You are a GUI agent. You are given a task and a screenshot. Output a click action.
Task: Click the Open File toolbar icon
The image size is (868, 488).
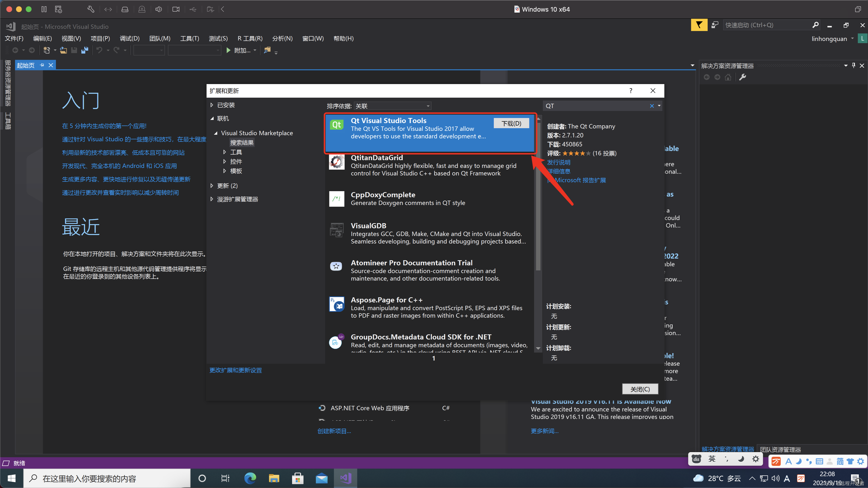click(x=63, y=50)
